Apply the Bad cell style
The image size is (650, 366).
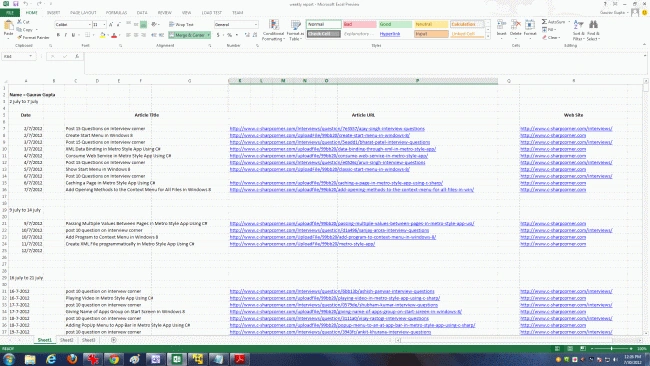click(359, 24)
